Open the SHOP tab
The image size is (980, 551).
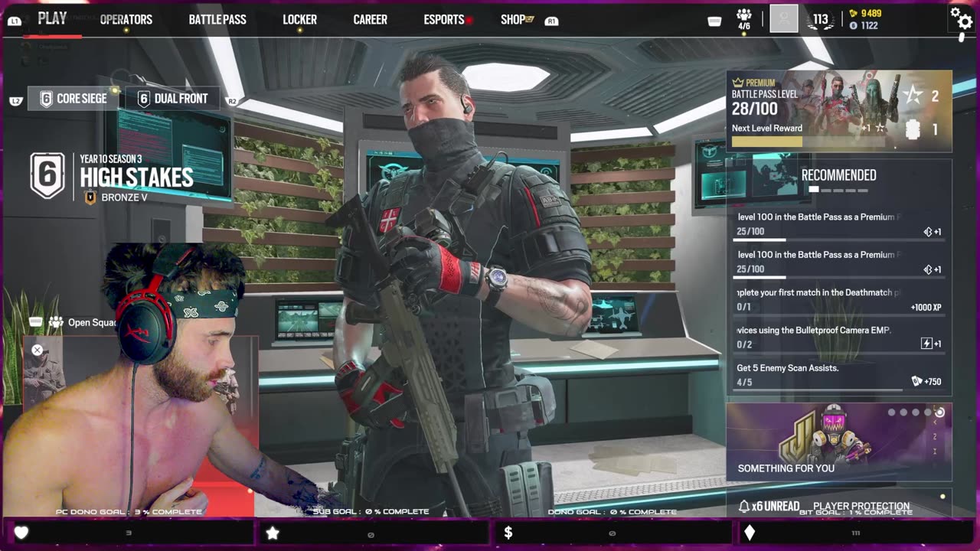[513, 20]
